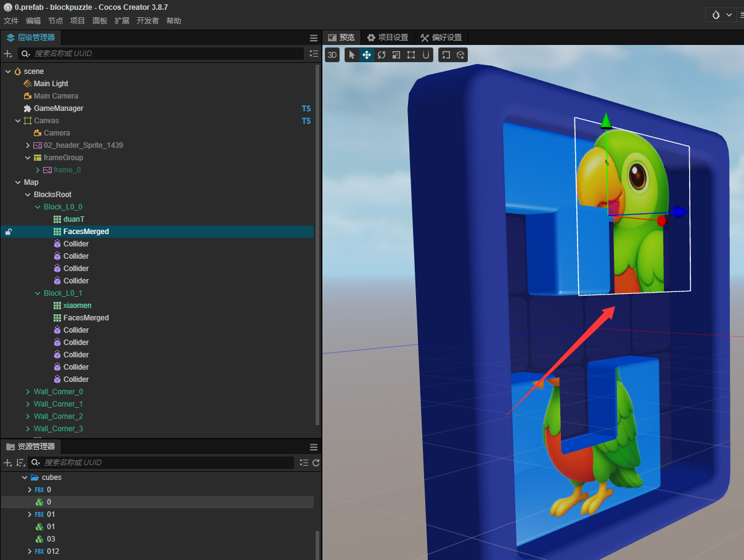Toggle the lock on FacesMerged node
Screen dimensions: 744x560
click(8, 232)
